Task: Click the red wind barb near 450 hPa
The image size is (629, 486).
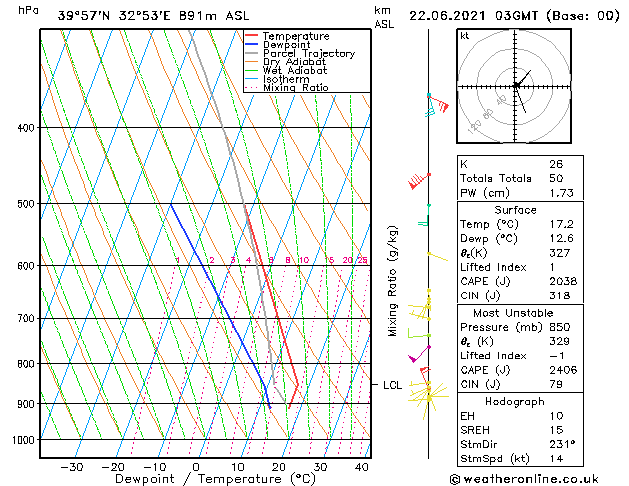Action: pyautogui.click(x=418, y=181)
